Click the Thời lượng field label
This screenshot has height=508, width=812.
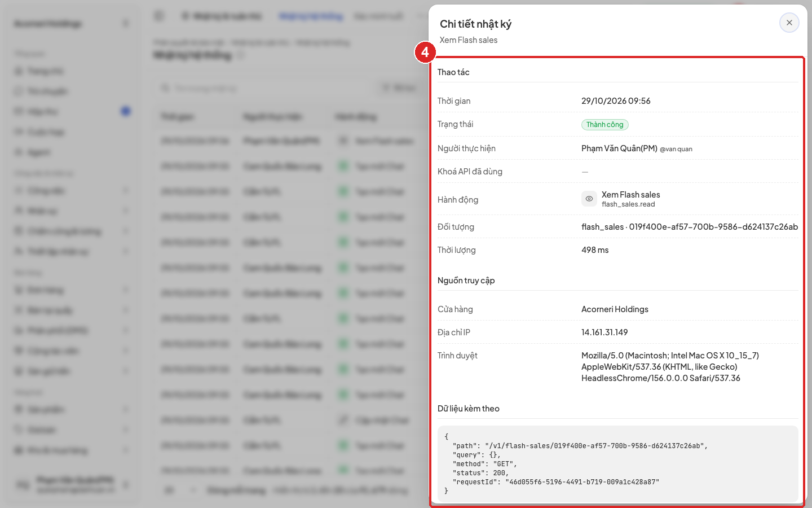456,250
